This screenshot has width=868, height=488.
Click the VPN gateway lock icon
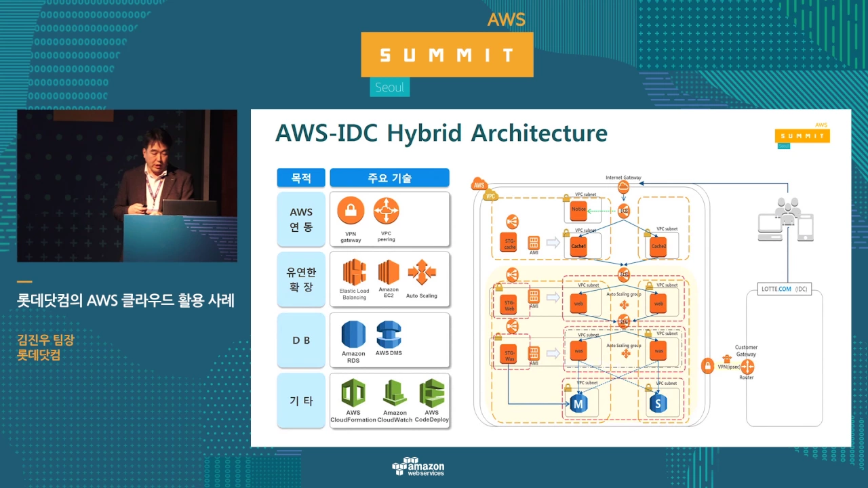pyautogui.click(x=351, y=211)
